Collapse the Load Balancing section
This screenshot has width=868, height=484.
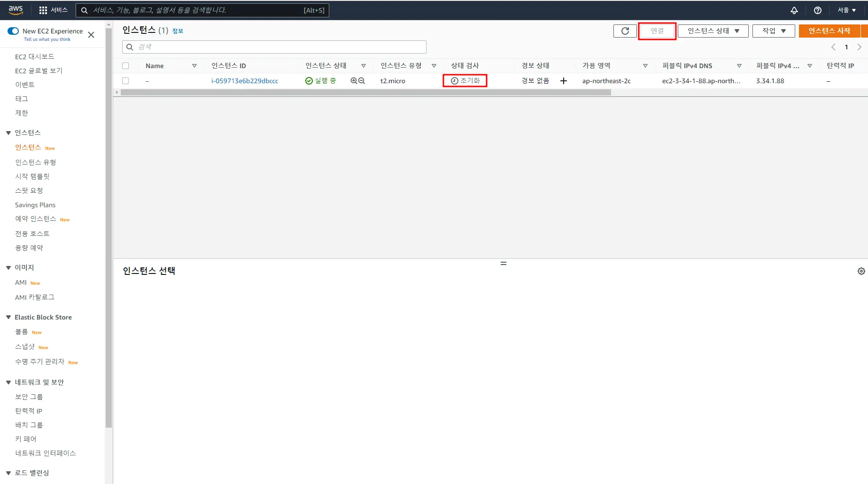pyautogui.click(x=8, y=473)
